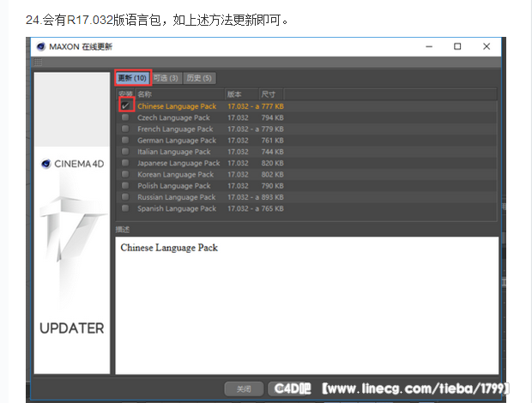The image size is (532, 403).
Task: Click the 794 KB size value
Action: pyautogui.click(x=273, y=117)
